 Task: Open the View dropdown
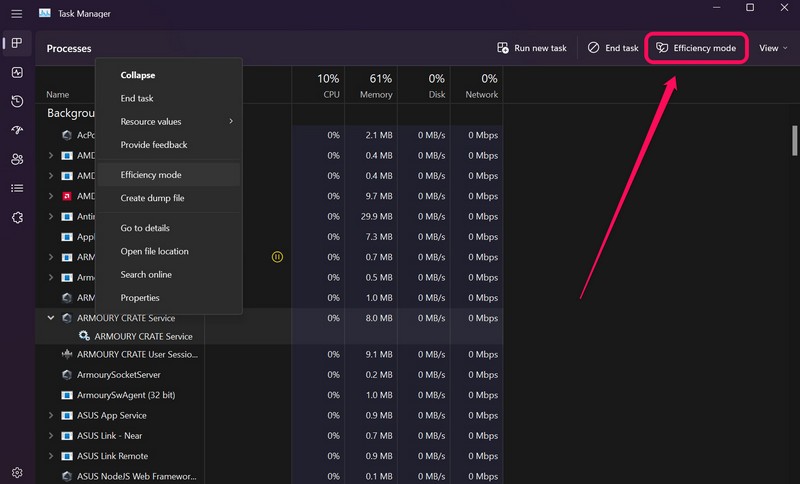pos(772,48)
